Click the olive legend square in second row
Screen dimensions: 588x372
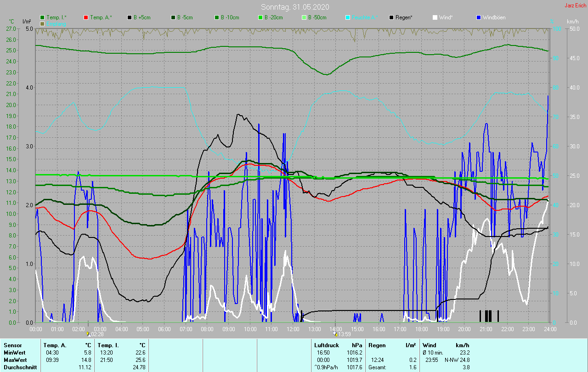click(43, 23)
